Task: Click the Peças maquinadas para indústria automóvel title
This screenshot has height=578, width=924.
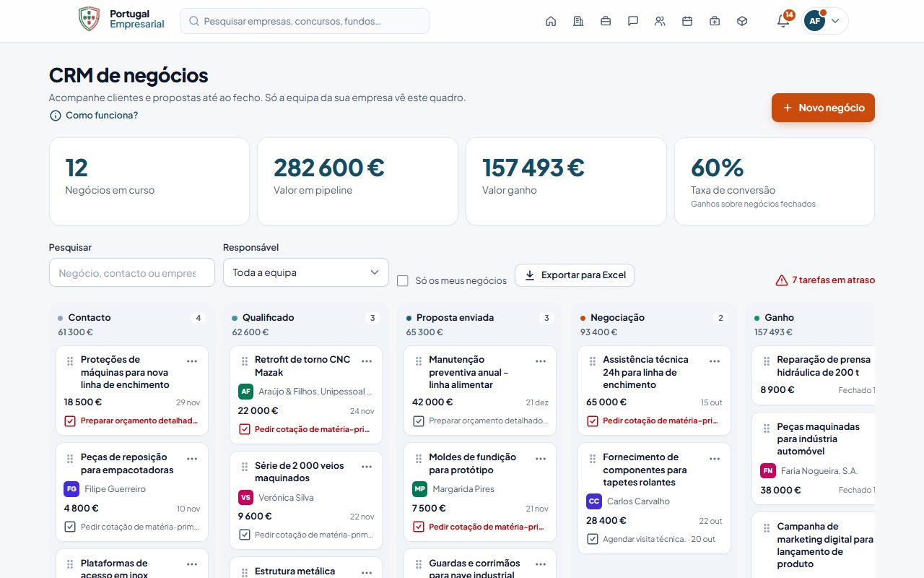Action: tap(818, 439)
